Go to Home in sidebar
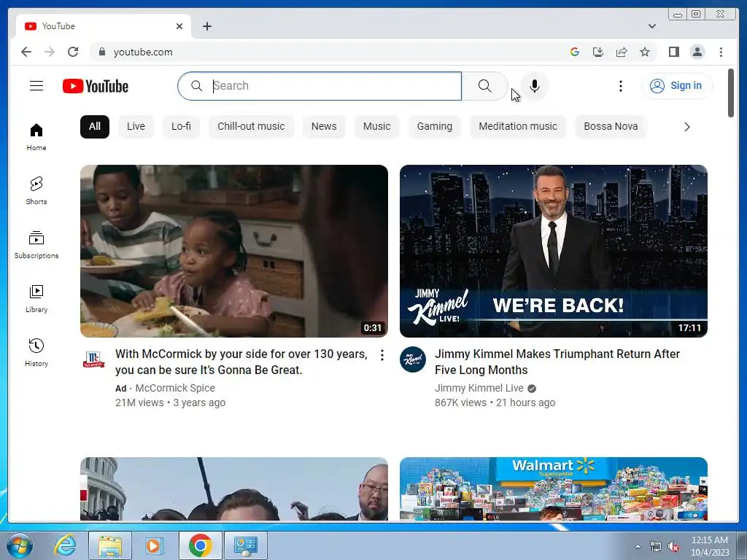 coord(36,137)
